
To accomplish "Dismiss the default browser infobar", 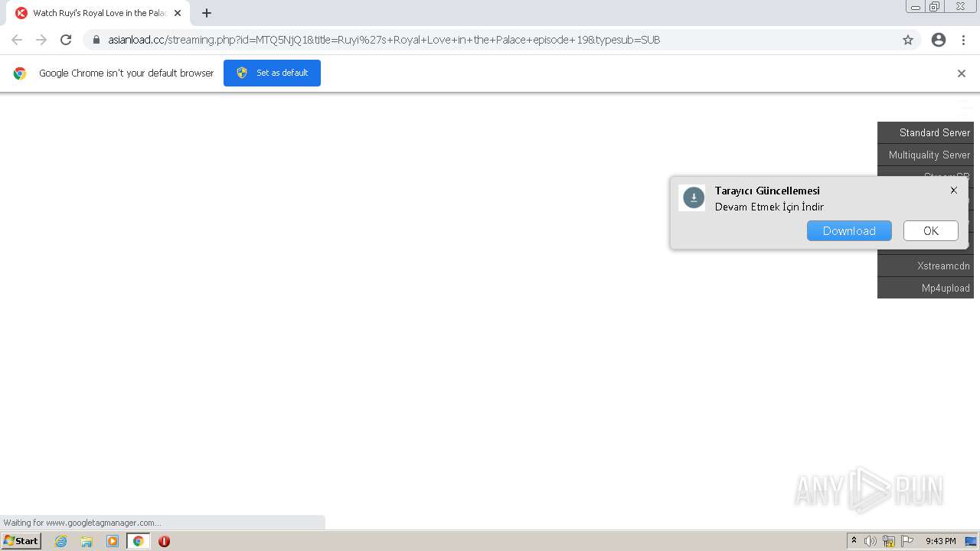I will [962, 73].
